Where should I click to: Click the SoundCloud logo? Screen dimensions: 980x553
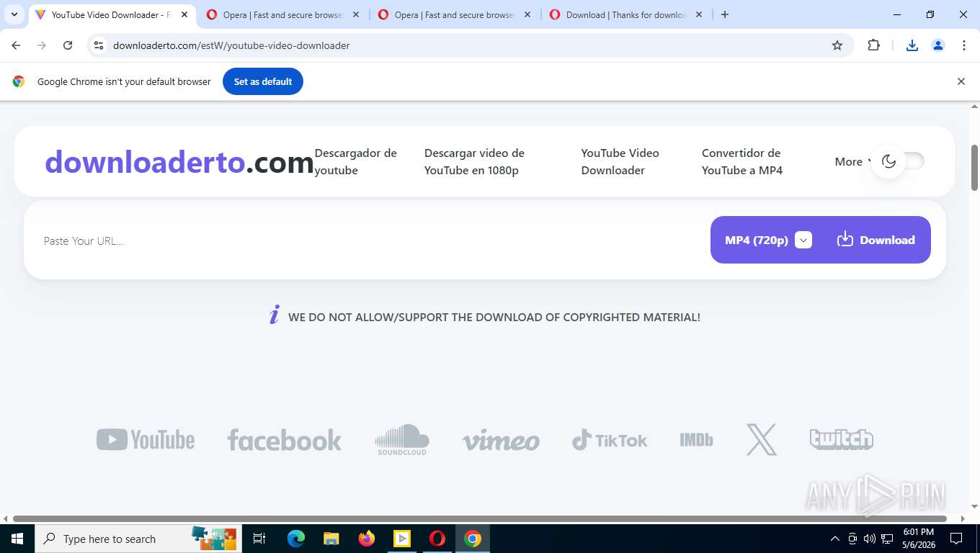point(402,439)
